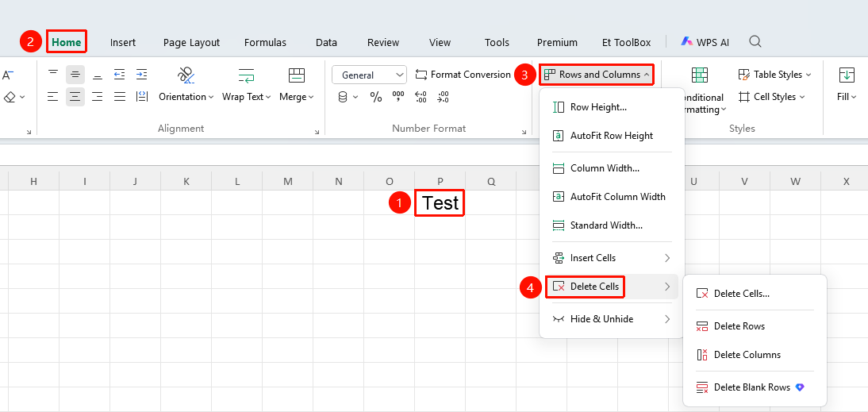Click the Orientation text-angle icon
Image resolution: width=868 pixels, height=412 pixels.
pyautogui.click(x=186, y=75)
